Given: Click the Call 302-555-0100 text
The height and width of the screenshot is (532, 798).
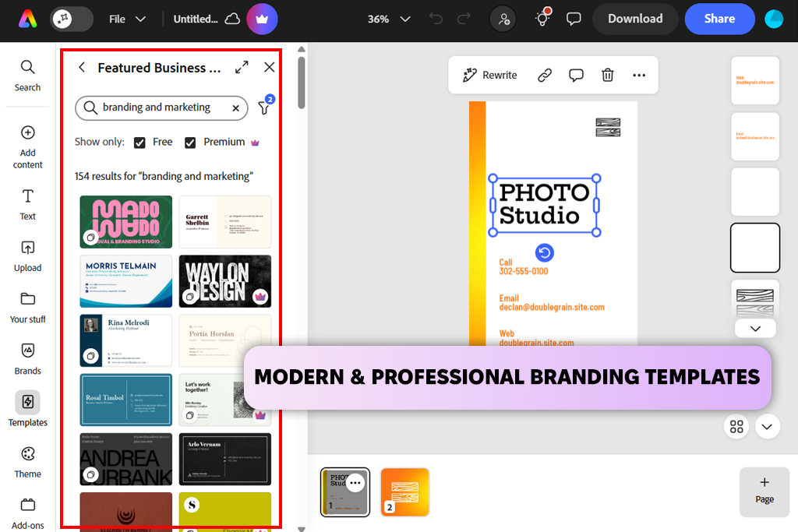Looking at the screenshot, I should coord(523,267).
